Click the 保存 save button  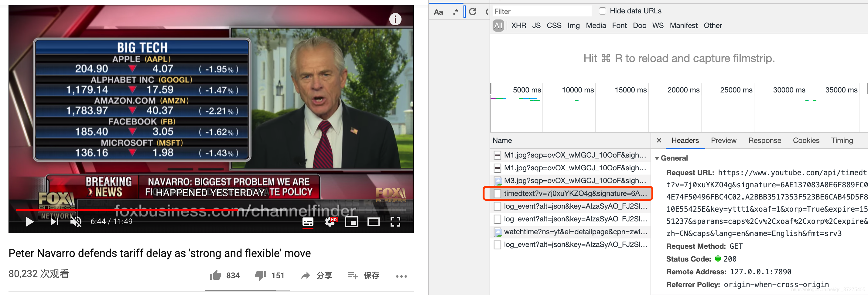pyautogui.click(x=363, y=276)
